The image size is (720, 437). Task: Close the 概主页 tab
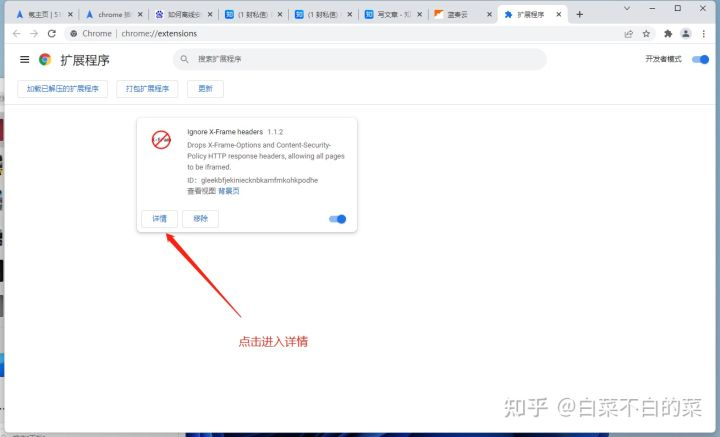click(x=70, y=14)
